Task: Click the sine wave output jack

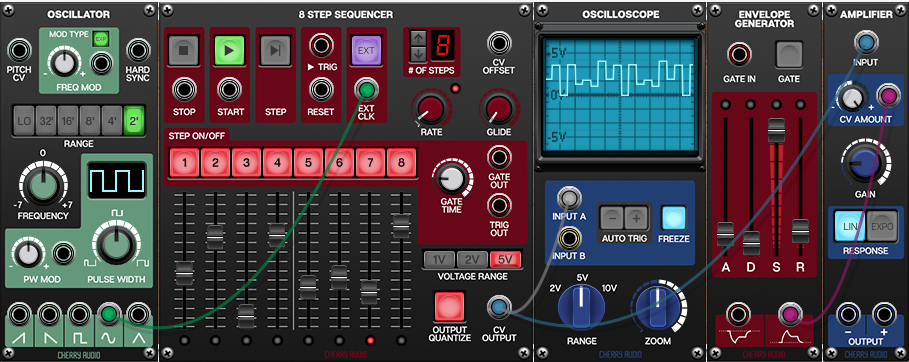Action: click(x=108, y=314)
